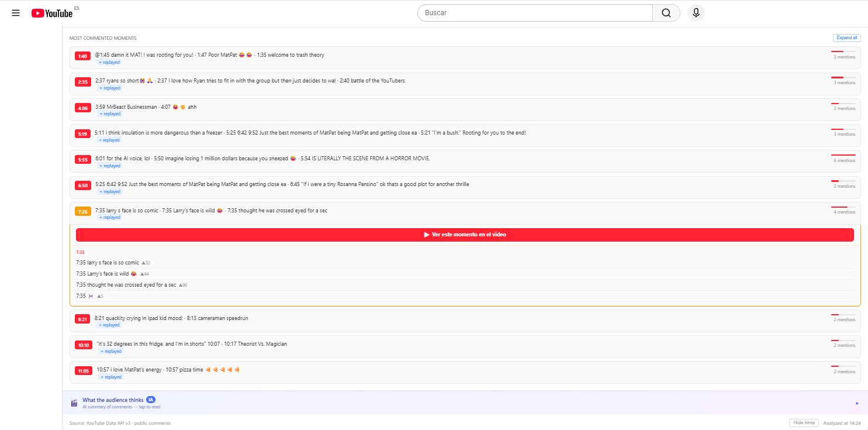Expand the 'damn it MAT! I was rooting' row
The image size is (868, 430).
pyautogui.click(x=465, y=57)
